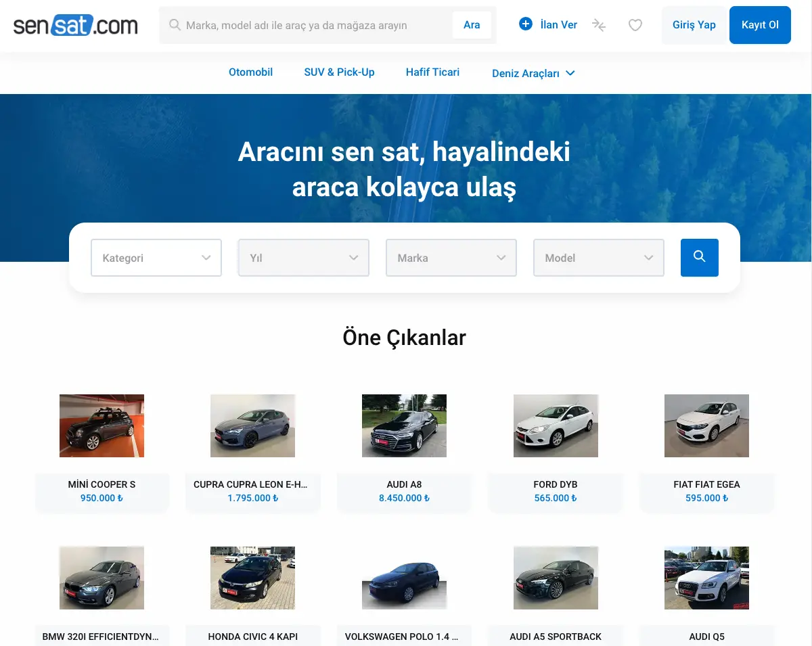The height and width of the screenshot is (646, 812).
Task: Click the FORD DYB listing title
Action: coord(556,484)
